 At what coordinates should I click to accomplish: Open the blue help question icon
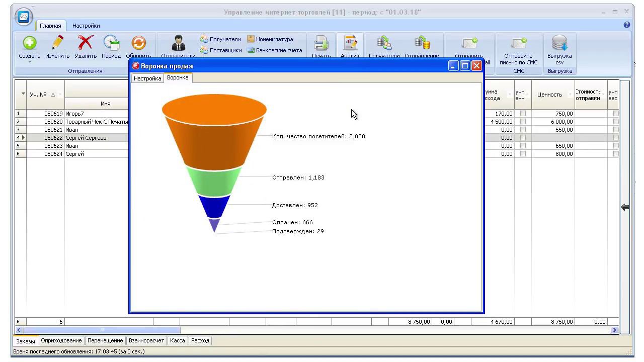click(x=627, y=25)
